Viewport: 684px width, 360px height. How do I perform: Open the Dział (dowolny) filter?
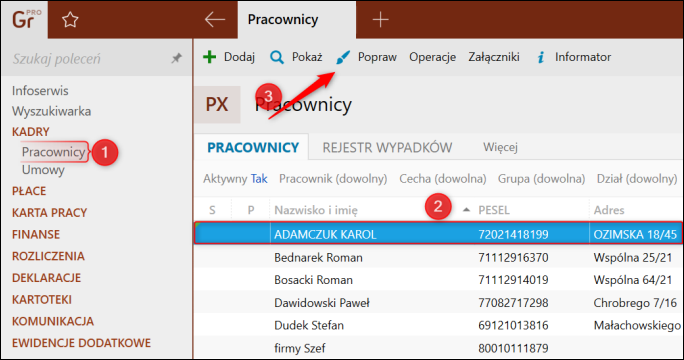[x=636, y=179]
